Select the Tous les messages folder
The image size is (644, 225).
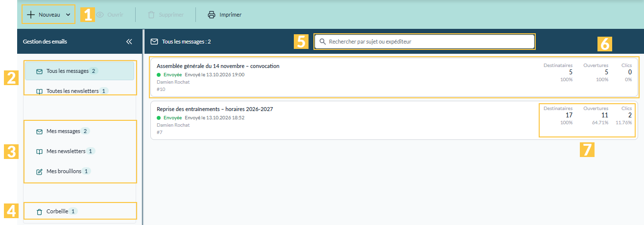pyautogui.click(x=79, y=71)
